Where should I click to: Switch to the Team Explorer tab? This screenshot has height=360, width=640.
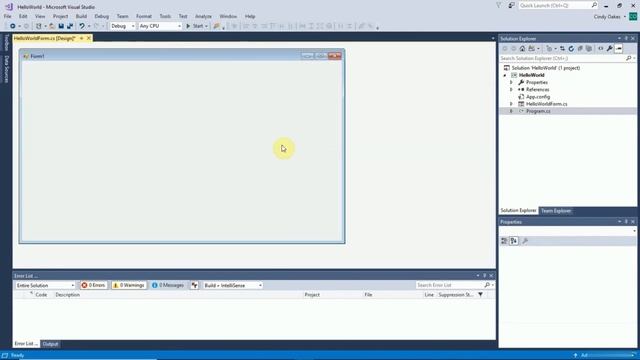click(556, 211)
